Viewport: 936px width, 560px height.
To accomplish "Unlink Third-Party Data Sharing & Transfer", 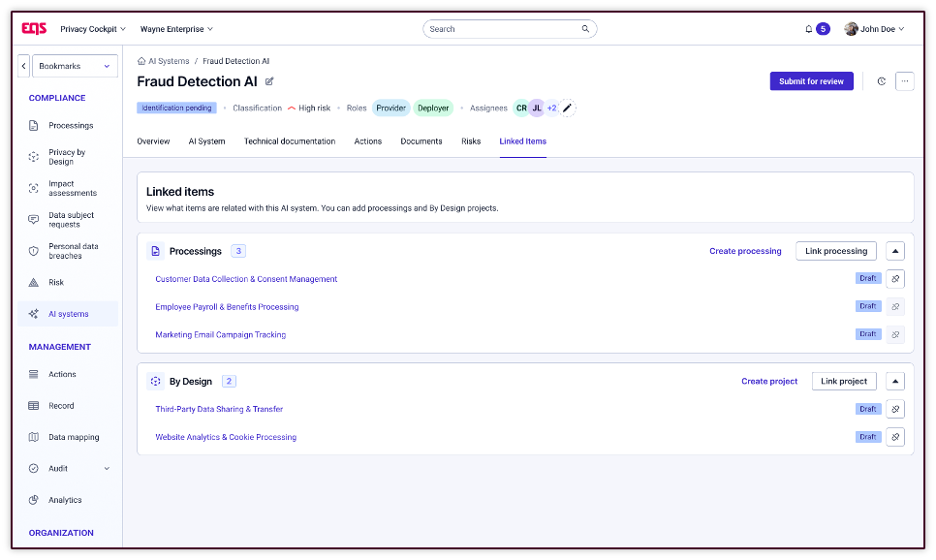I will [894, 409].
